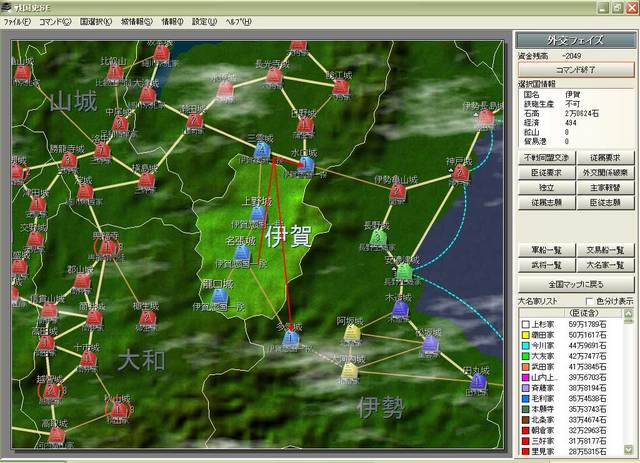This screenshot has width=640, height=463.
Task: Select the purple 田丸城 castle icon
Action: (478, 382)
